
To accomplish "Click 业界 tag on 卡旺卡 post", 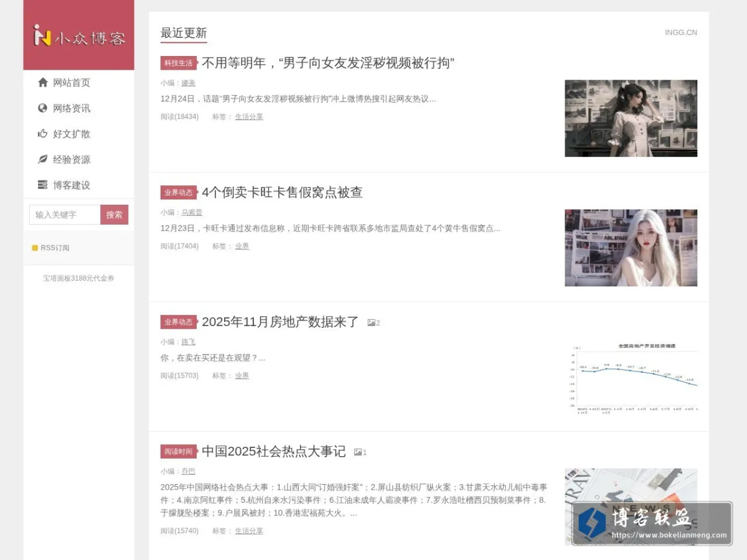I will [242, 246].
